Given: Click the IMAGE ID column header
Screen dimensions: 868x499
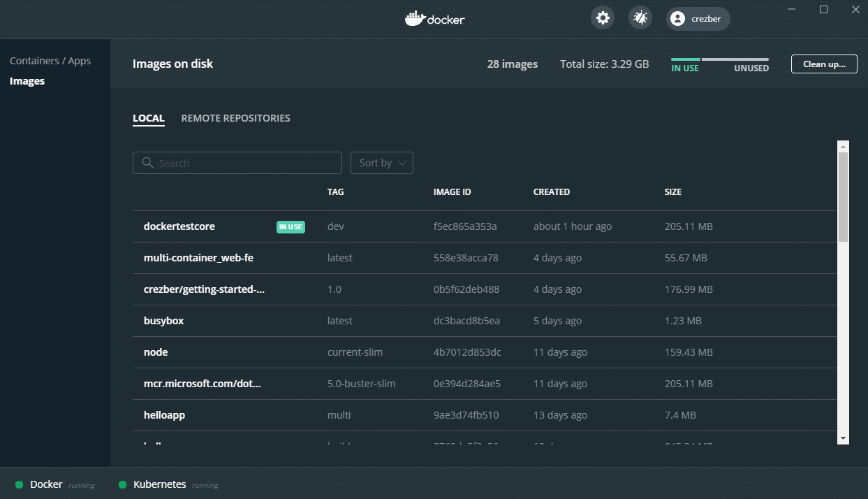Looking at the screenshot, I should click(x=453, y=191).
